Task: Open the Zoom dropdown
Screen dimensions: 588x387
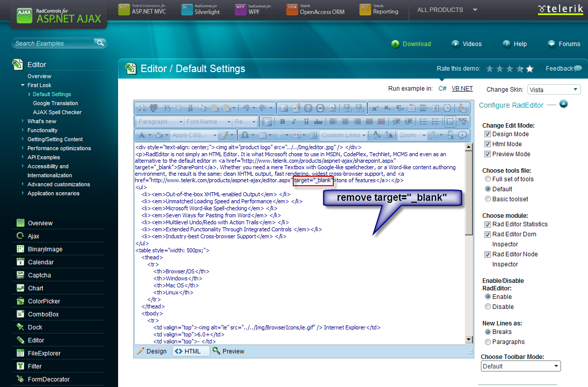Action: coord(412,135)
